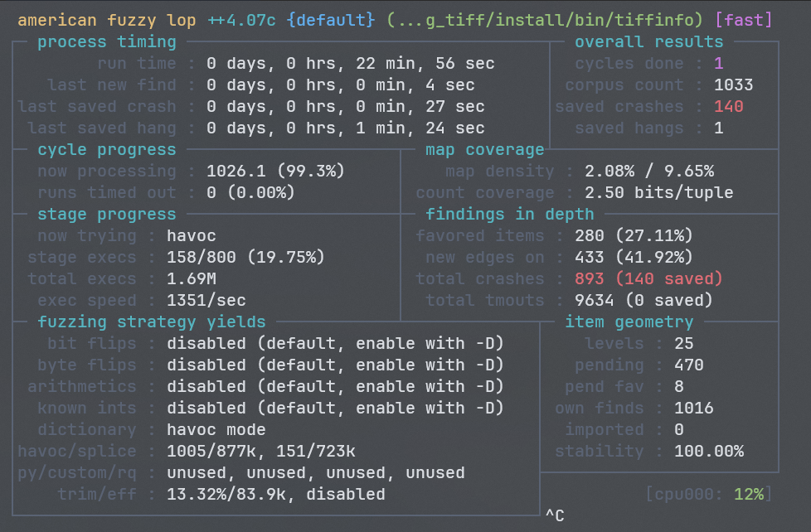Click the tiffinfo target path in the title
Screen dimensions: 811x532
(545, 20)
